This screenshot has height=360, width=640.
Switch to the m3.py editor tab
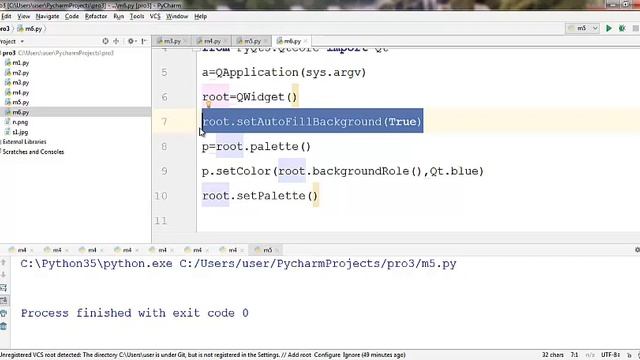click(x=171, y=41)
